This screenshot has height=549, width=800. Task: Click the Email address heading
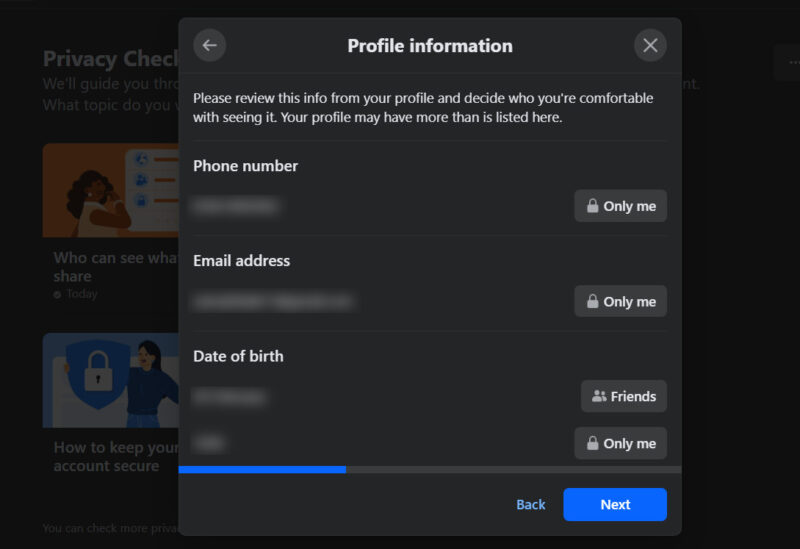point(241,261)
